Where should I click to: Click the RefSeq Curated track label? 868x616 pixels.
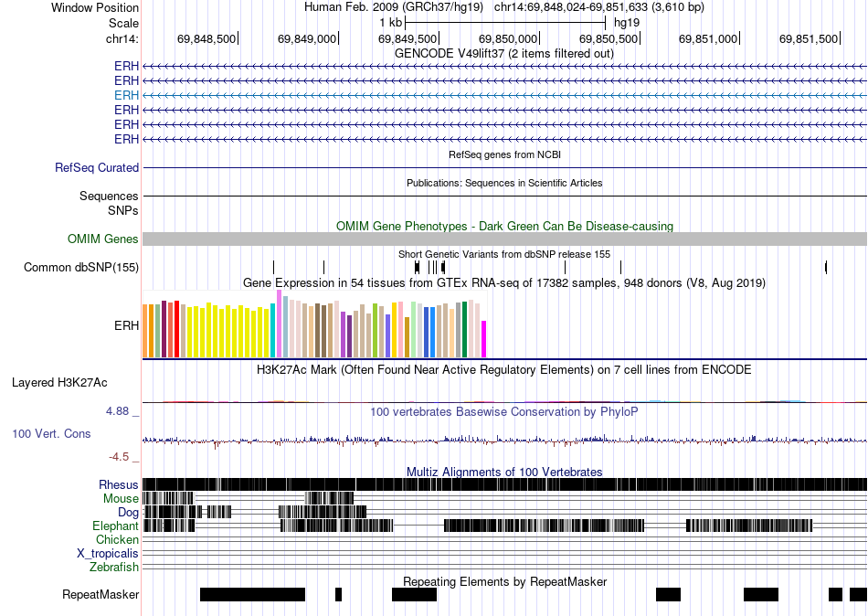97,167
